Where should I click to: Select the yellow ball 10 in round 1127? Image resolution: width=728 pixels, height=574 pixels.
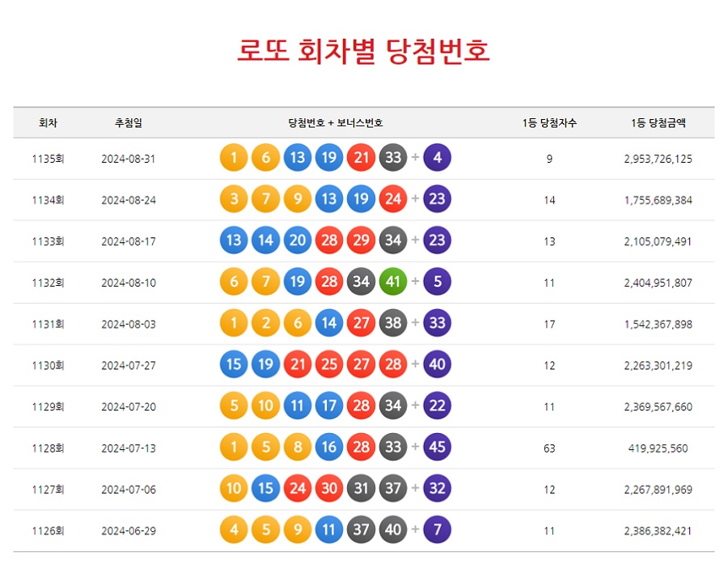[x=233, y=489]
